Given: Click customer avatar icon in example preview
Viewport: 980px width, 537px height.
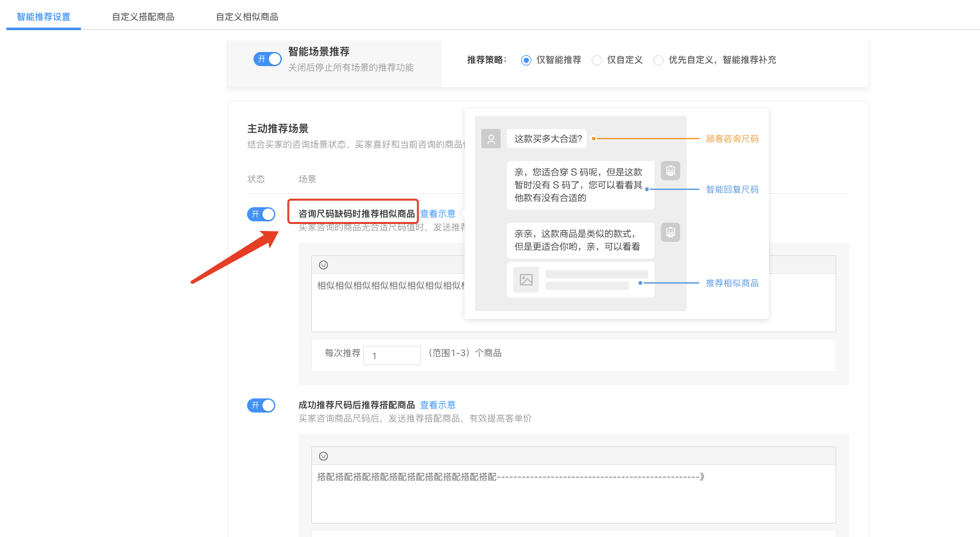Looking at the screenshot, I should point(491,139).
